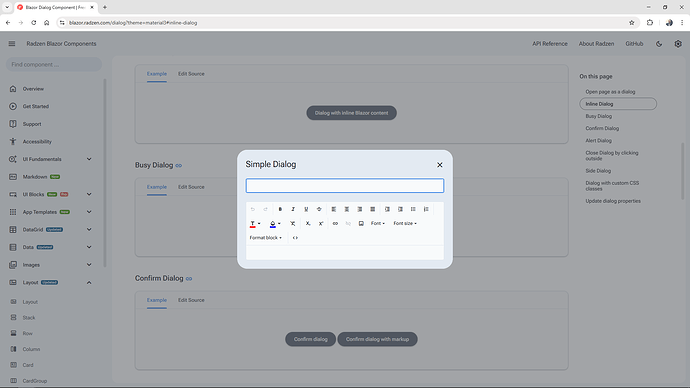
Task: Apply red text color button
Action: 253,224
